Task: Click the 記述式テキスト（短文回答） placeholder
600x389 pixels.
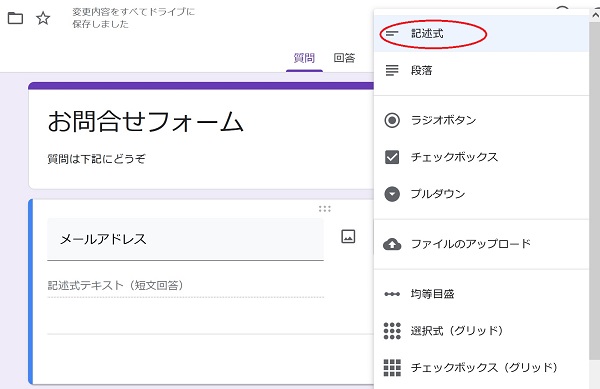Action: [115, 285]
